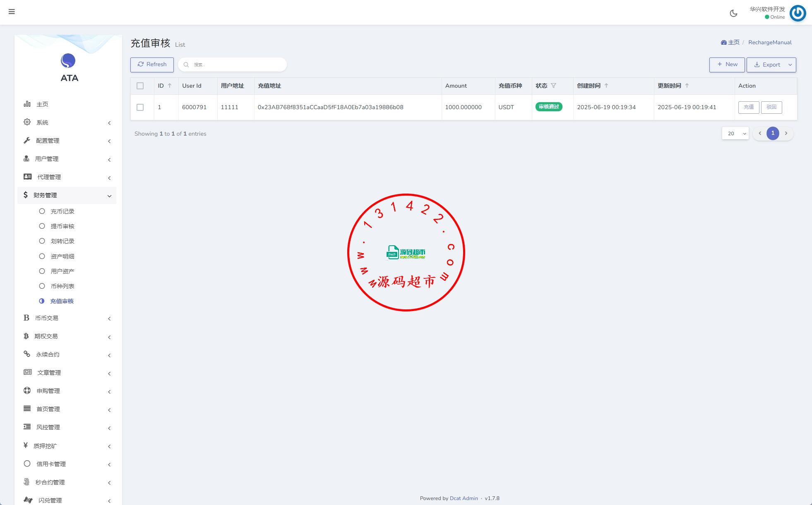Toggle the sidebar hamburger menu icon
Image resolution: width=812 pixels, height=505 pixels.
click(x=12, y=12)
